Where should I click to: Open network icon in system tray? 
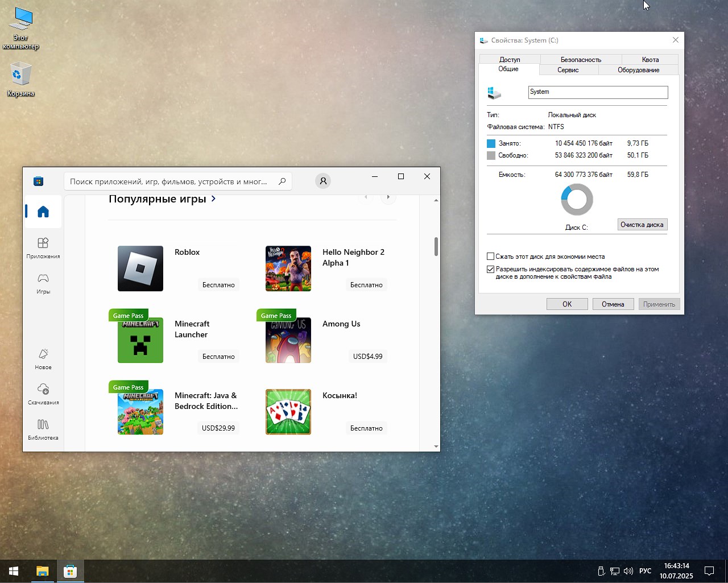coord(615,571)
